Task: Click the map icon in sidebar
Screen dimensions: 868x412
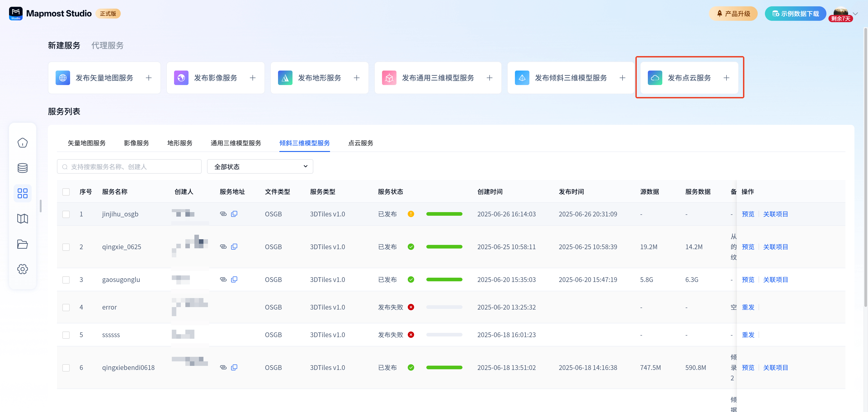Action: click(23, 218)
